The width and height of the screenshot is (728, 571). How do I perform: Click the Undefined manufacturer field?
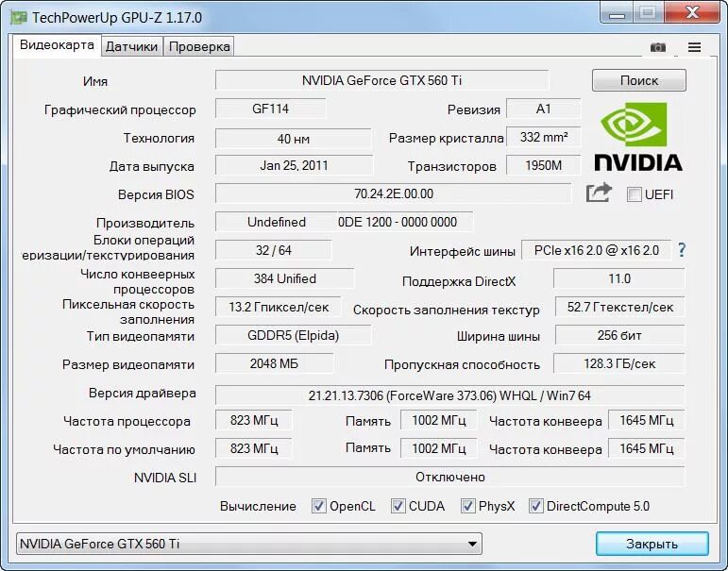(x=277, y=222)
